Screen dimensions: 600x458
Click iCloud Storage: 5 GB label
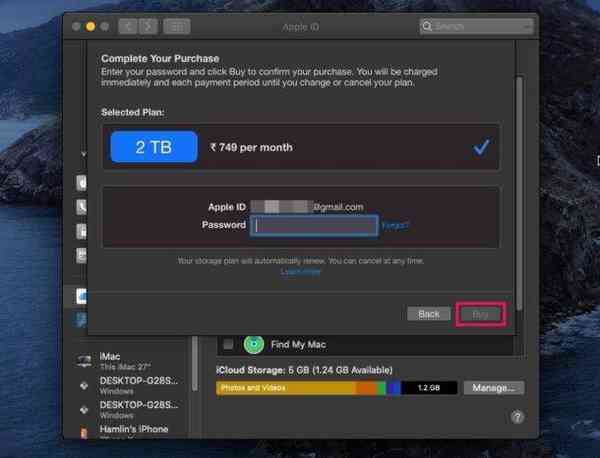click(305, 370)
